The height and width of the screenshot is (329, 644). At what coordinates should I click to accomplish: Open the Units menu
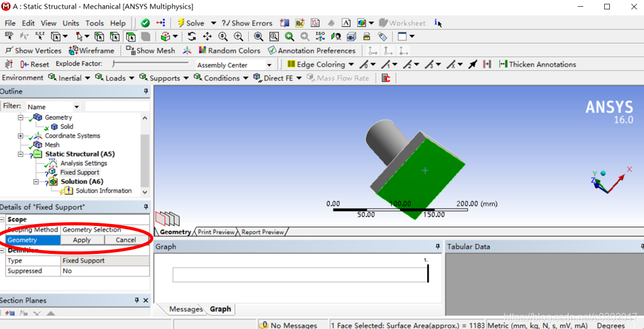point(71,23)
